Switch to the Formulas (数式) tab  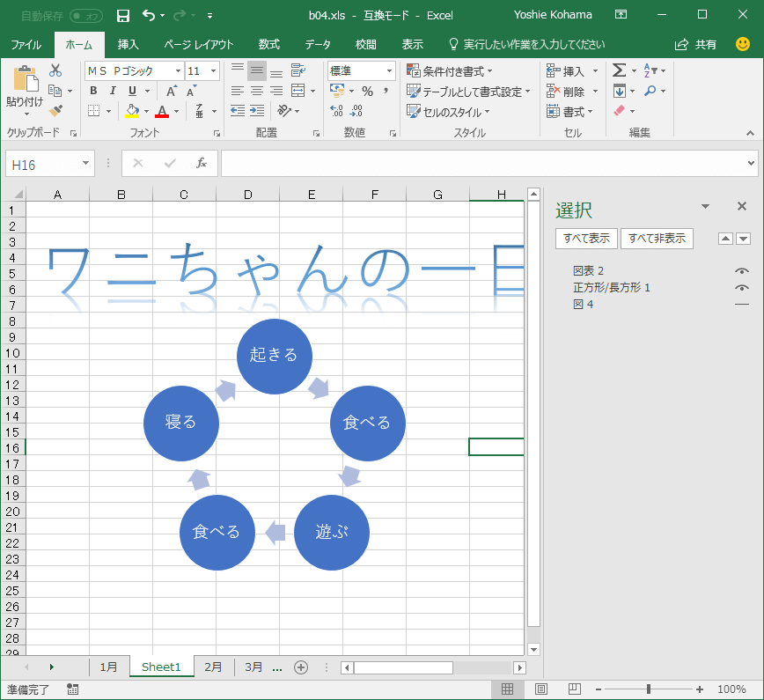coord(269,44)
